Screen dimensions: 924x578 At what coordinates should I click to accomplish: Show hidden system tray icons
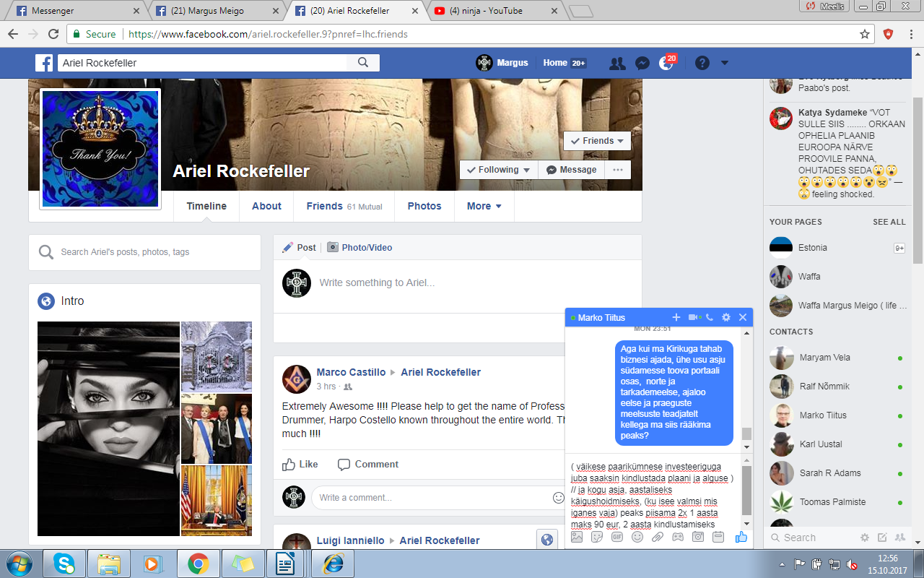coord(783,564)
